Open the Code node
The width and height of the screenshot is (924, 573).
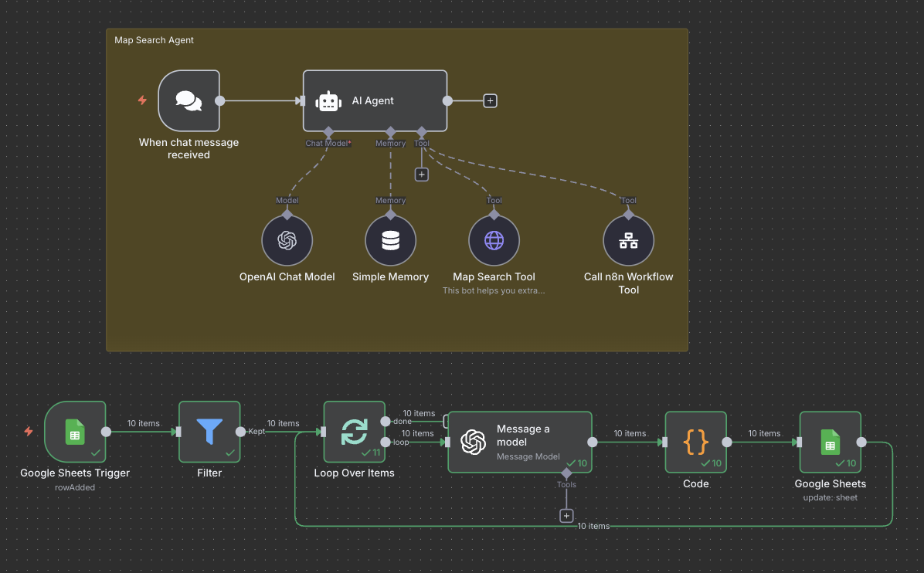[695, 442]
